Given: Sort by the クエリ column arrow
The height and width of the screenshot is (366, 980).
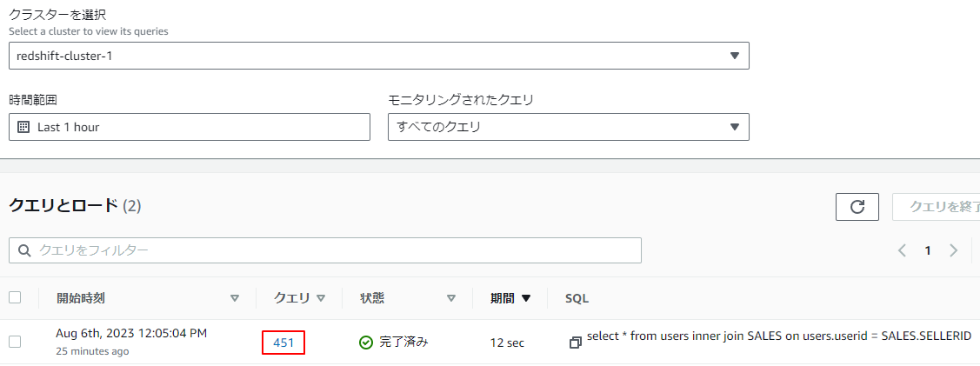Looking at the screenshot, I should point(321,298).
